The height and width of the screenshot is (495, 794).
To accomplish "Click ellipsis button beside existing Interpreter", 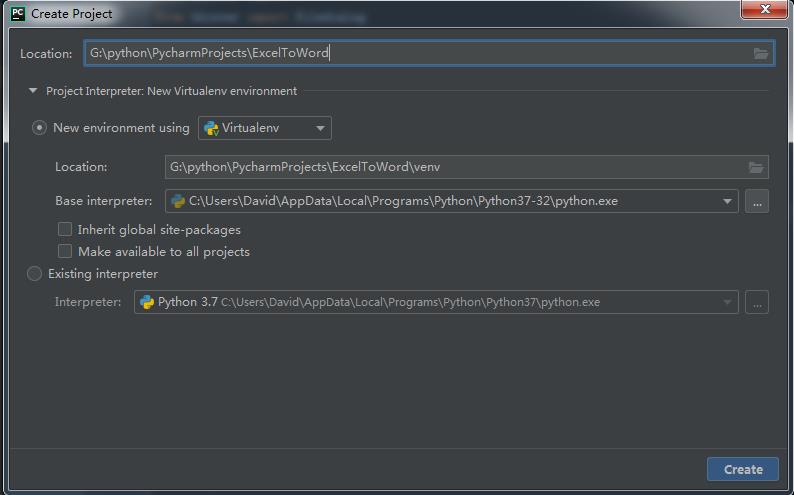I will click(x=757, y=302).
